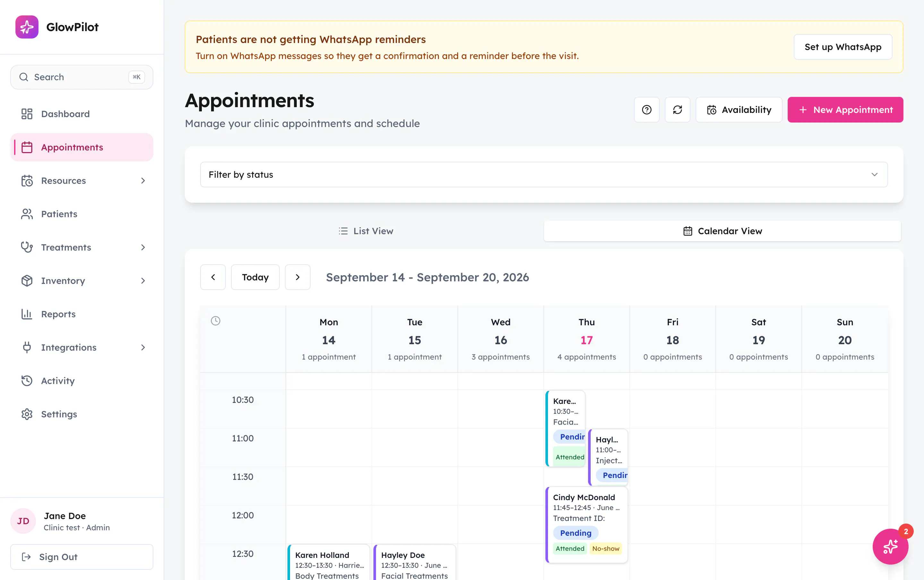Select the Thu 17 day header
This screenshot has width=924, height=580.
587,339
